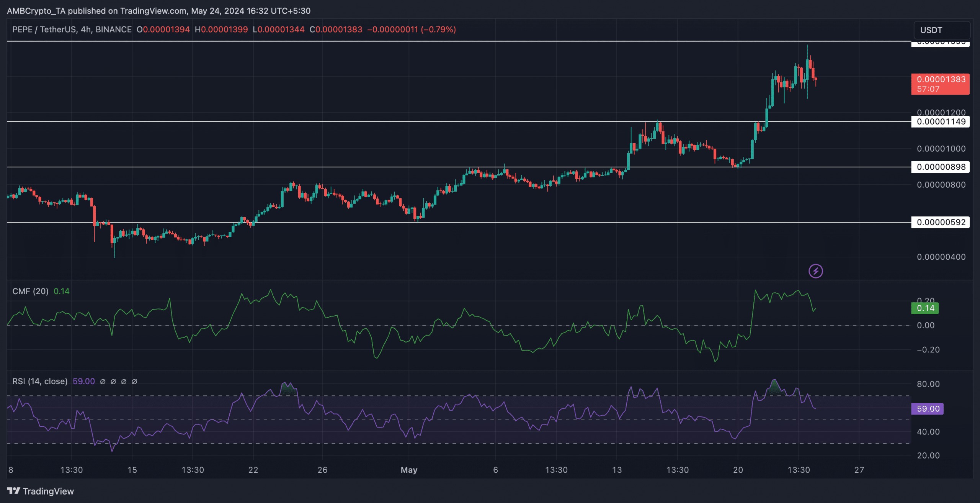
Task: Click the 0.00000400 price axis tick
Action: pos(941,257)
